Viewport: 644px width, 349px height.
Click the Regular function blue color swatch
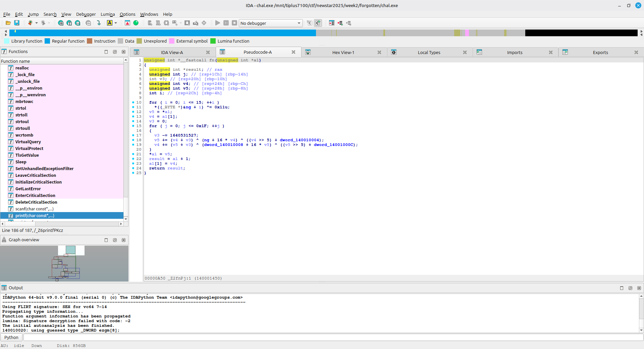point(47,41)
